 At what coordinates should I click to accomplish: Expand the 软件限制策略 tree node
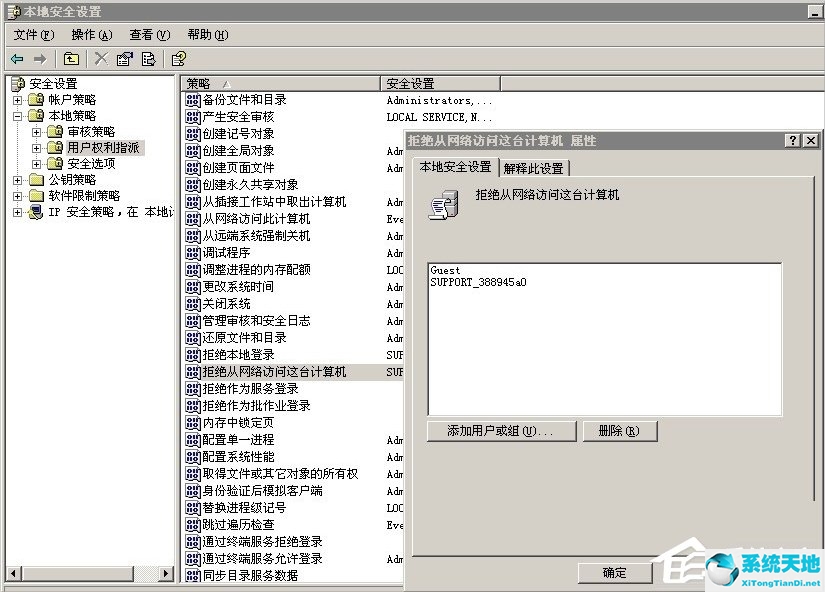click(17, 196)
